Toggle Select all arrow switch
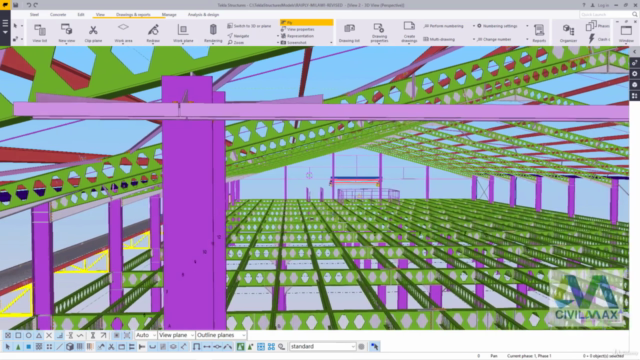This screenshot has width=640, height=360. (x=7, y=347)
